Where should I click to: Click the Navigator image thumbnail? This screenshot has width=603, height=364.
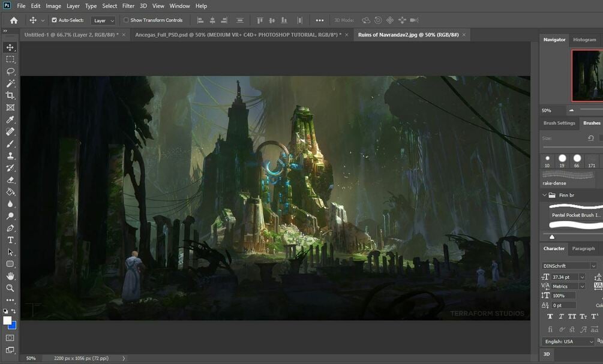coord(587,76)
